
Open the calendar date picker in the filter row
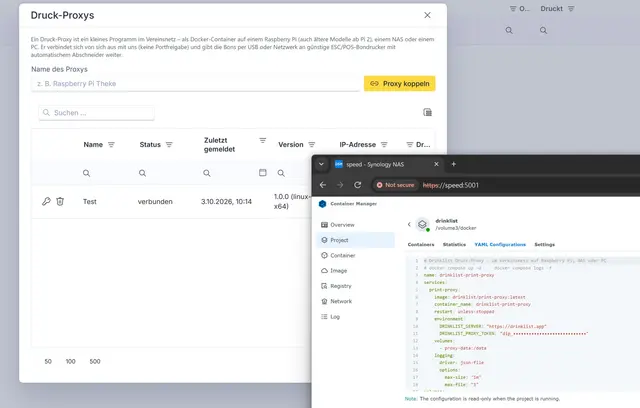click(263, 173)
